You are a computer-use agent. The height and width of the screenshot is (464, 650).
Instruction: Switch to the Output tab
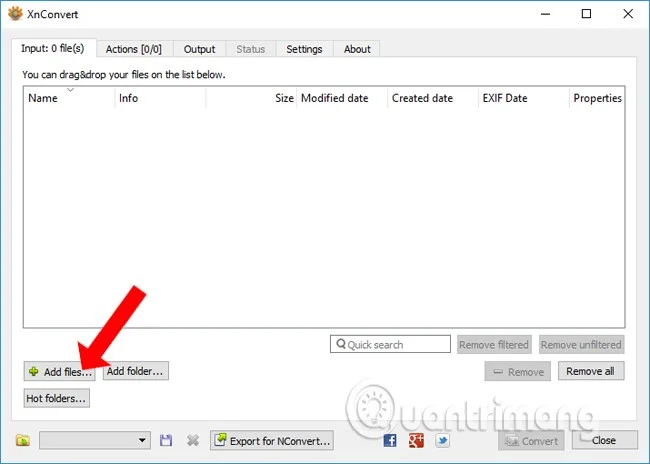[x=199, y=49]
